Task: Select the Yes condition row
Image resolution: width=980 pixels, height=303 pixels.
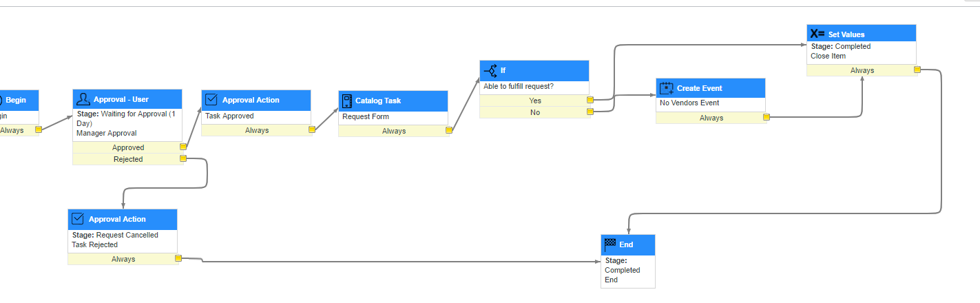Action: pyautogui.click(x=535, y=101)
